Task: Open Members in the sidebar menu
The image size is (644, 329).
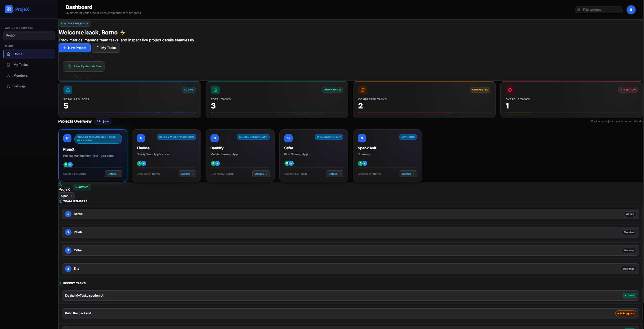Action: coord(29,76)
